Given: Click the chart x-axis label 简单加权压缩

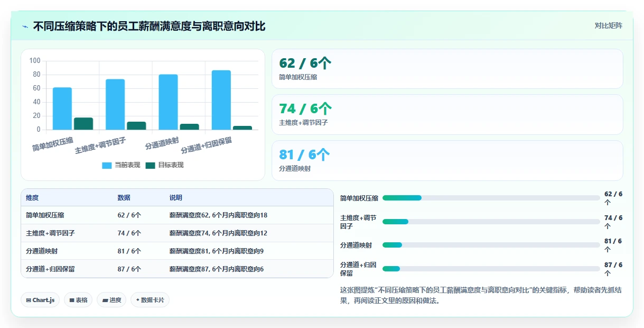Looking at the screenshot, I should [x=53, y=144].
